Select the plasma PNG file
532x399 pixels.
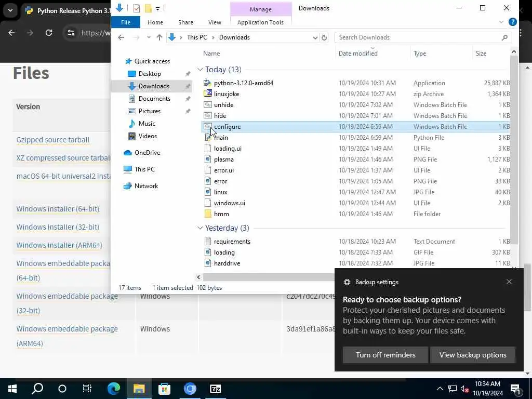pos(223,159)
